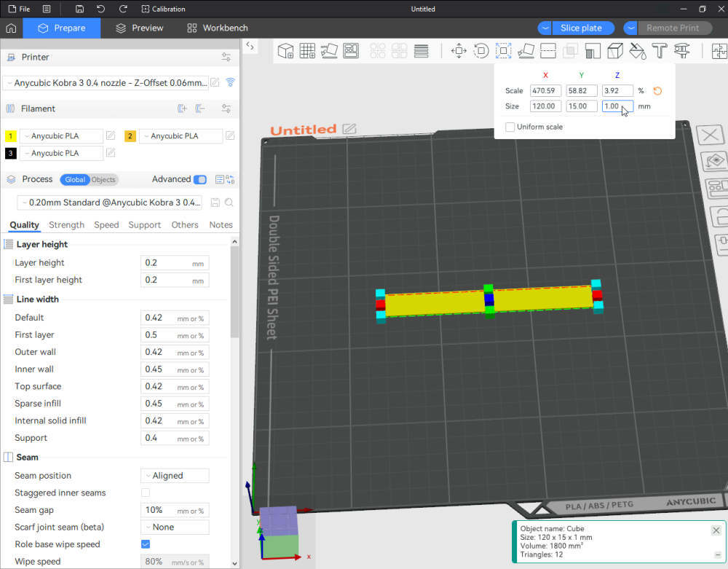Click the Add primitive cube toolbar icon

(285, 50)
